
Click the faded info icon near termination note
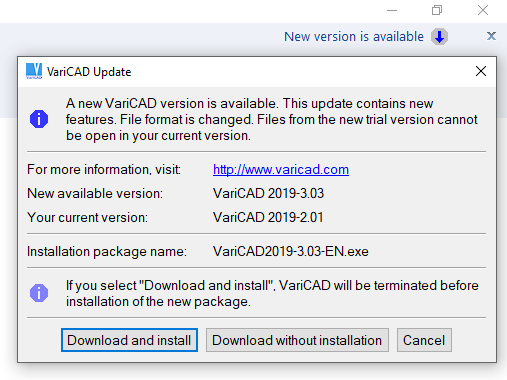[x=39, y=293]
